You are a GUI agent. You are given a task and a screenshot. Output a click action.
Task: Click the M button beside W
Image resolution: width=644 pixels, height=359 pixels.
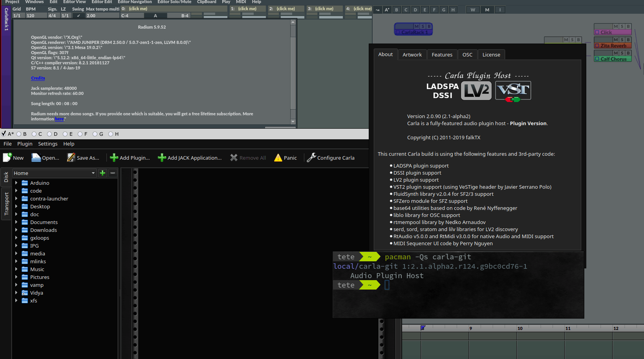487,10
